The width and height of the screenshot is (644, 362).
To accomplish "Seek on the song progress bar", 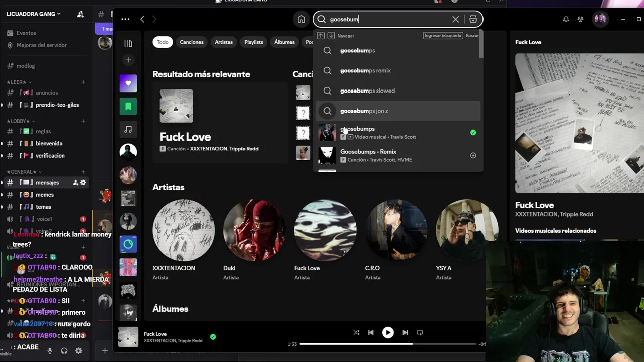I will 388,344.
